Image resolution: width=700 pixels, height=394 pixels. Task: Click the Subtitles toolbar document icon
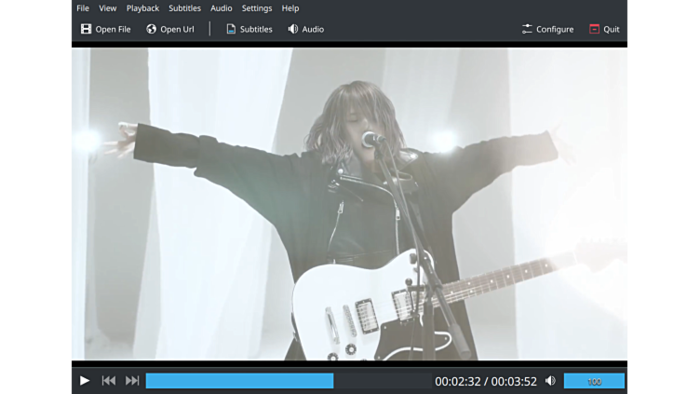pyautogui.click(x=231, y=29)
